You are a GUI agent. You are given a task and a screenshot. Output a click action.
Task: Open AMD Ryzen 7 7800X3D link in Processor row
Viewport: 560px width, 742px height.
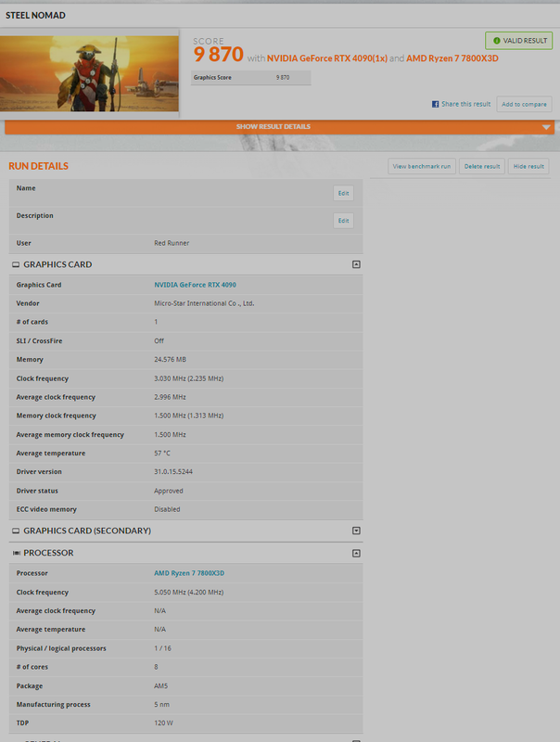[189, 573]
